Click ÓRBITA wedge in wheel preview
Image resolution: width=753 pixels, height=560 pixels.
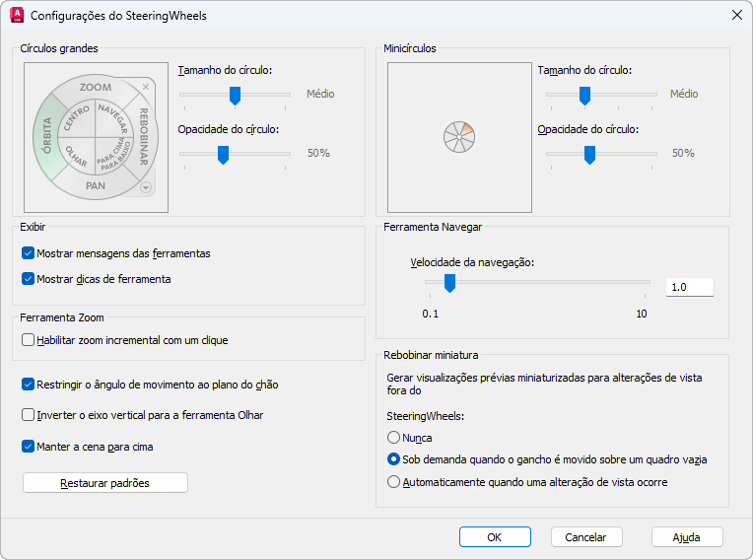pos(45,136)
